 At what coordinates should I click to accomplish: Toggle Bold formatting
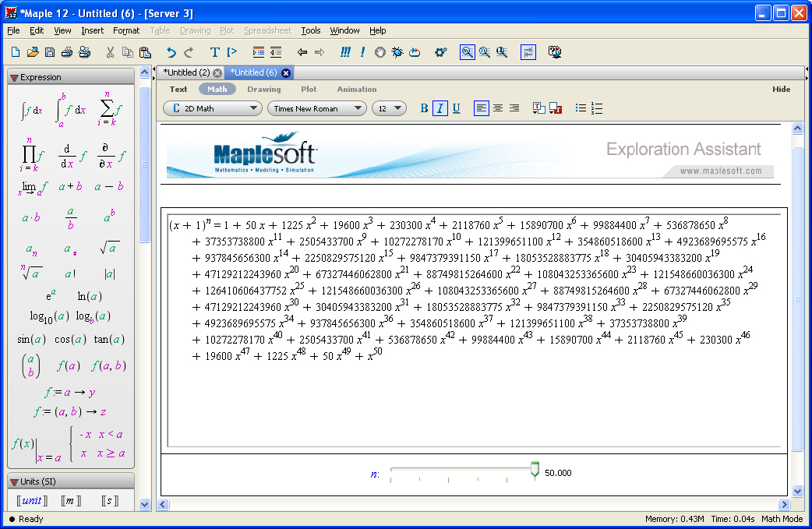pos(425,108)
